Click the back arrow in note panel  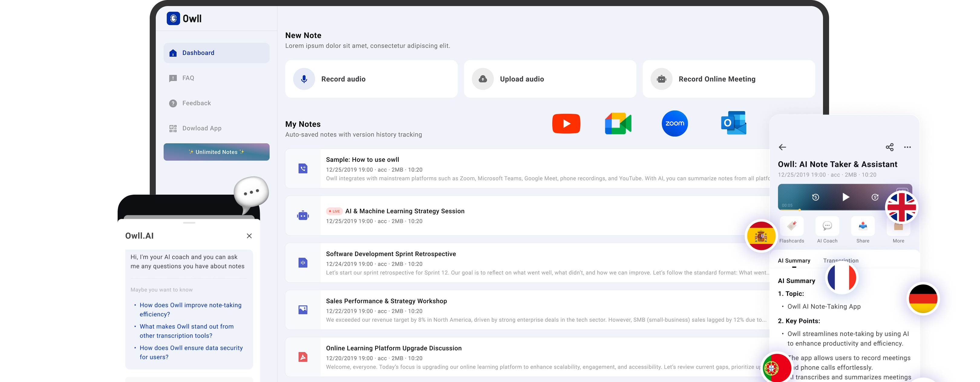tap(782, 147)
